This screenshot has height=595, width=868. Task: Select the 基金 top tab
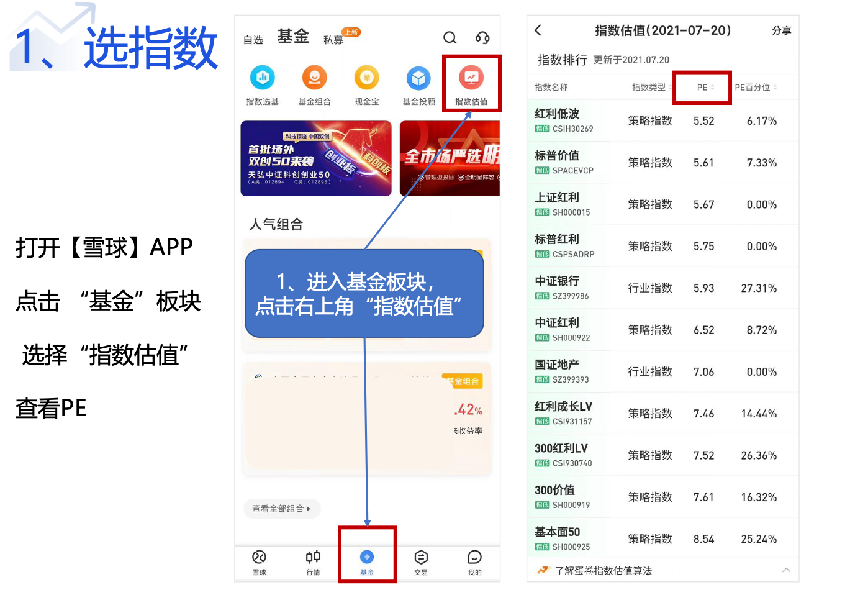[x=293, y=37]
